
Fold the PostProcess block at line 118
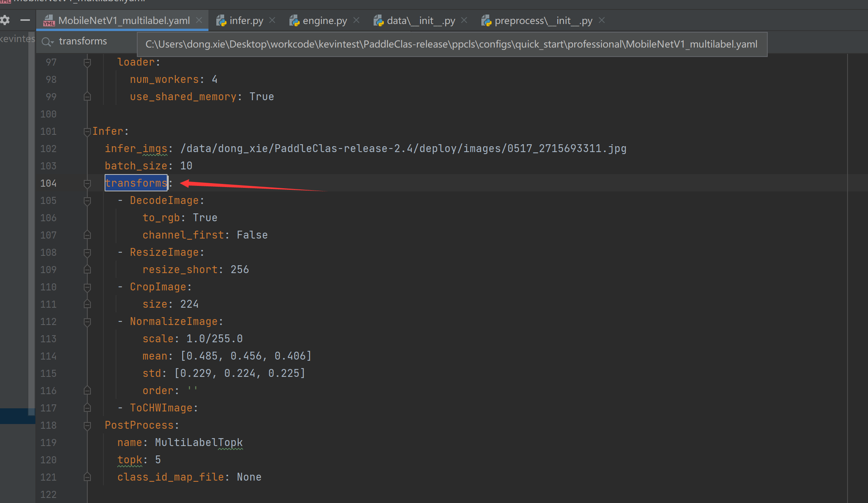[87, 426]
